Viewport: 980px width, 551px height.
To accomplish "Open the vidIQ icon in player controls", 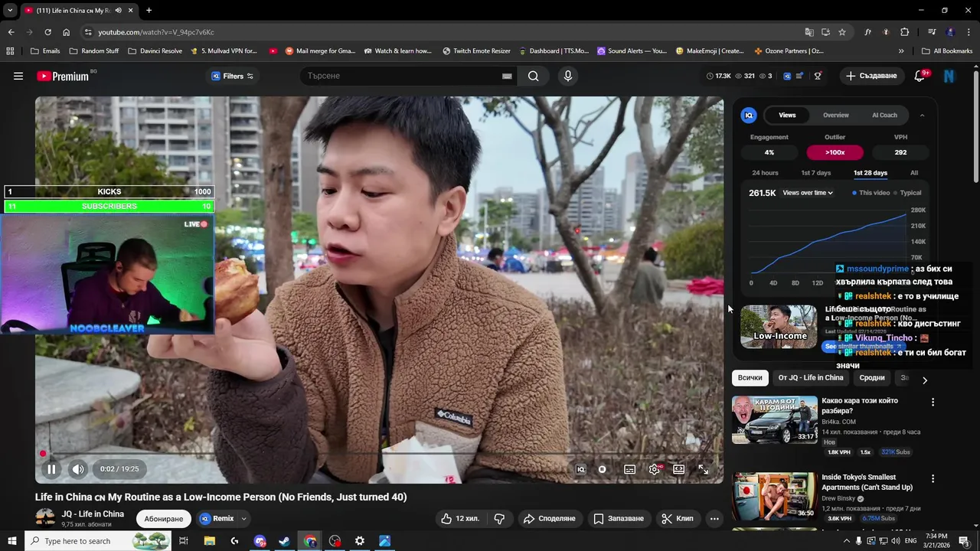I will (580, 469).
